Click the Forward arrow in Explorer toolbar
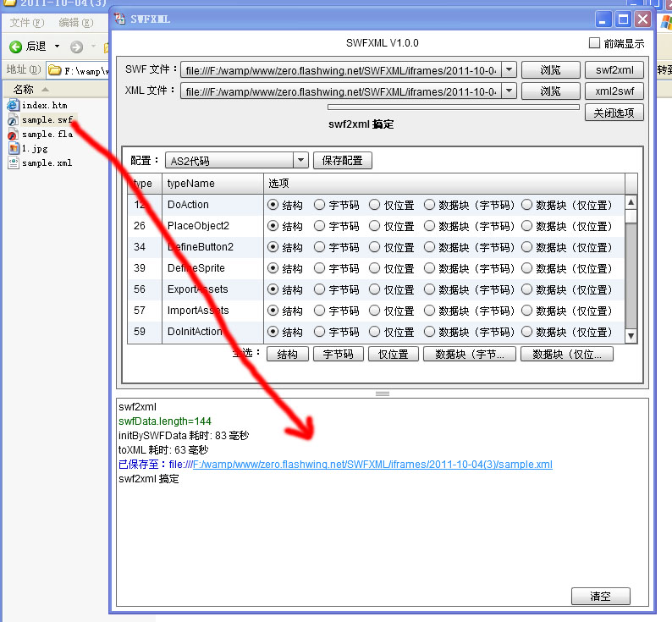 tap(77, 47)
